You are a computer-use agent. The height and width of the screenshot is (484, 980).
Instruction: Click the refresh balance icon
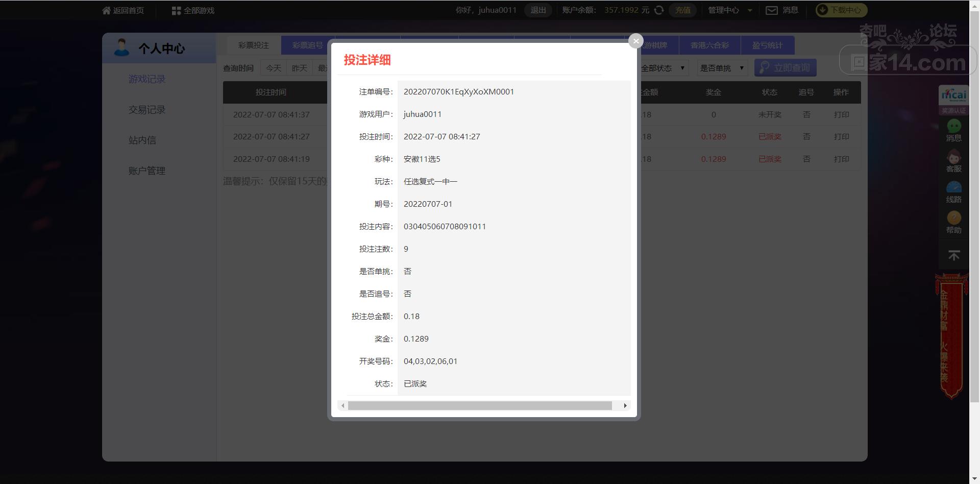[x=659, y=10]
